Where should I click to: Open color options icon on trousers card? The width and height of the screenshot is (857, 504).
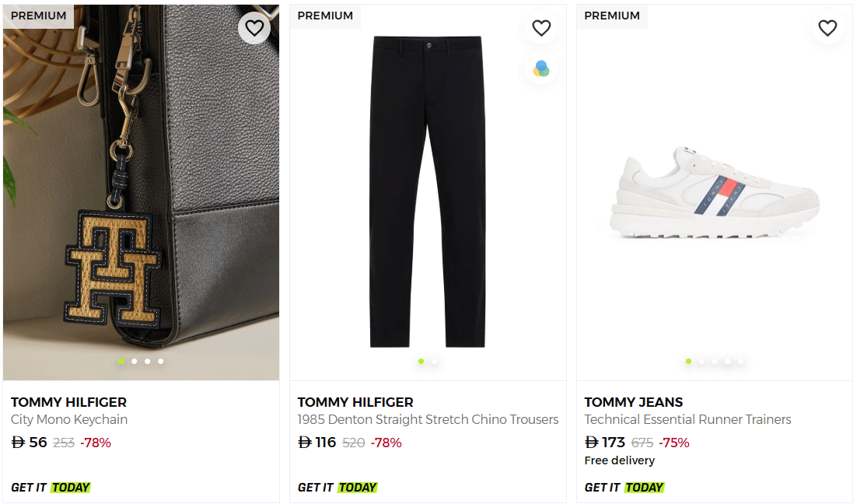click(x=541, y=69)
